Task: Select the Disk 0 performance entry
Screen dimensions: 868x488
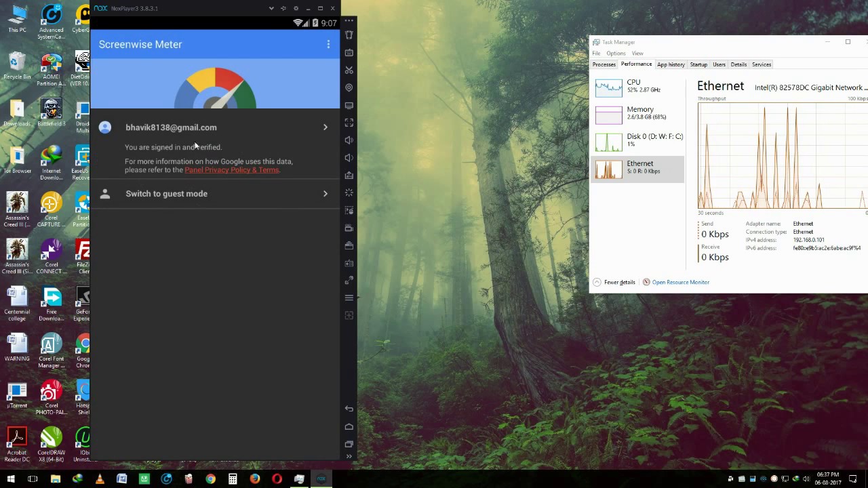Action: (637, 142)
